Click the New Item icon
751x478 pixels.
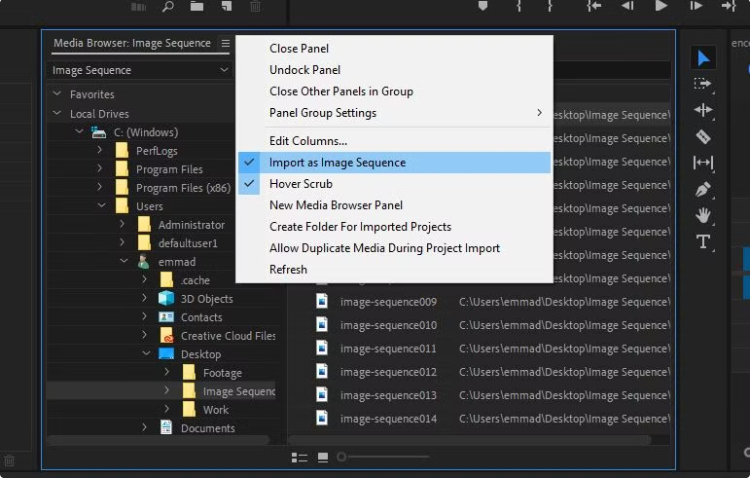(226, 6)
